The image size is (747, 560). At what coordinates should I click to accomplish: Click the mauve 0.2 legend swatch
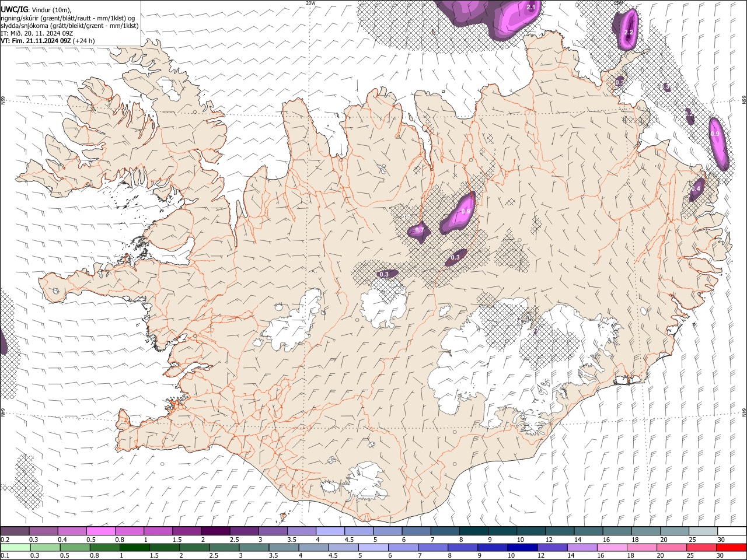pos(15,531)
